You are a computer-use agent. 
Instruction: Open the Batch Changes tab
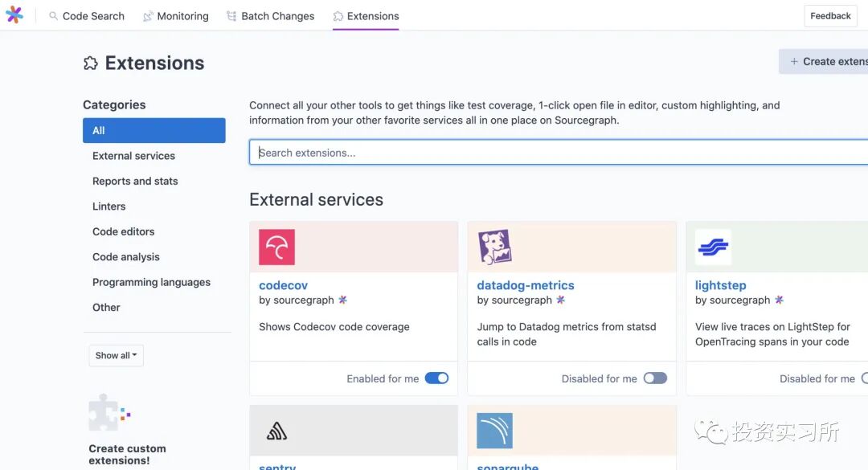[271, 16]
